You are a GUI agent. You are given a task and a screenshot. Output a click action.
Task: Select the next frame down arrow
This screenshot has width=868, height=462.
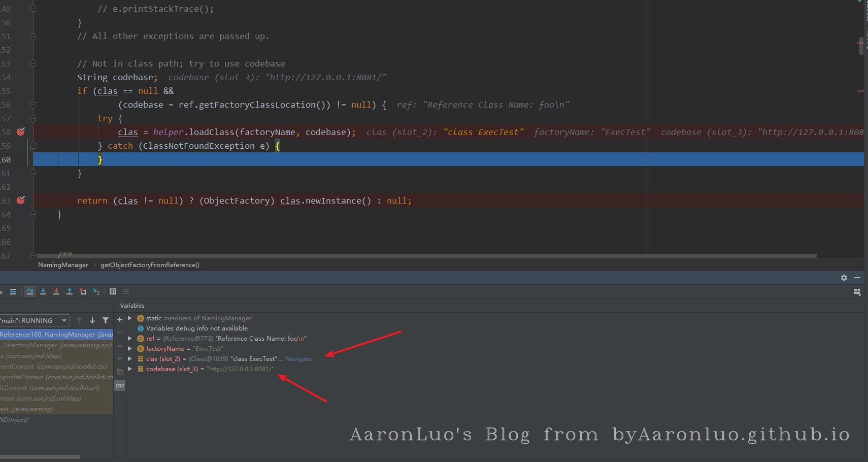point(92,320)
